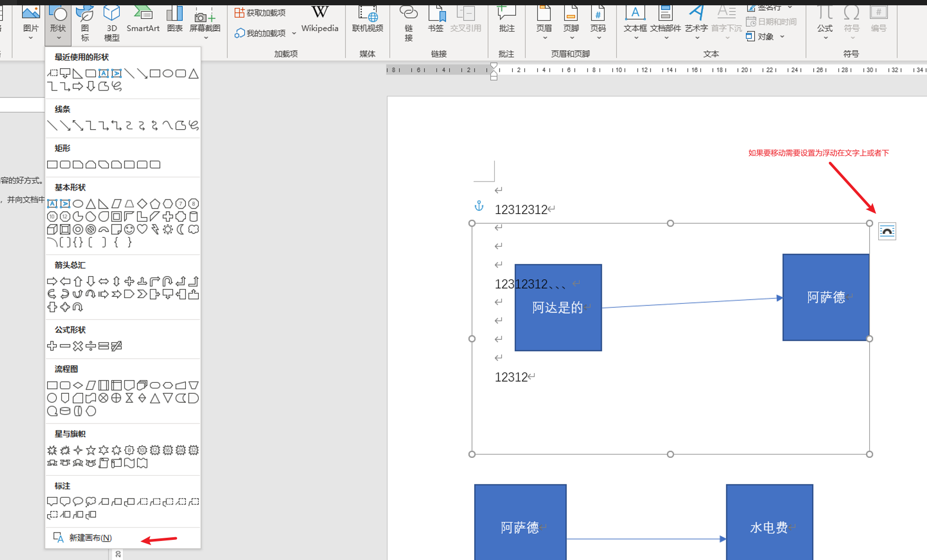
Task: Choose the double-headed arrow line under 线条
Action: [78, 125]
